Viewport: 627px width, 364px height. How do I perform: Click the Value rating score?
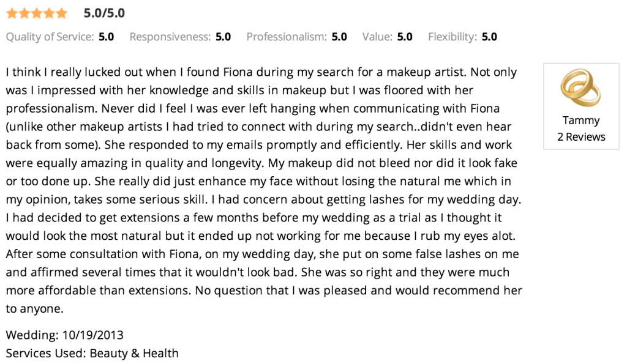point(405,37)
